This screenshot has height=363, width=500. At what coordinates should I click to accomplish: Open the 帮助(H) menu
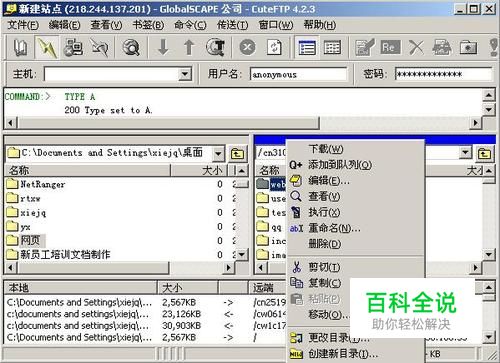[319, 25]
